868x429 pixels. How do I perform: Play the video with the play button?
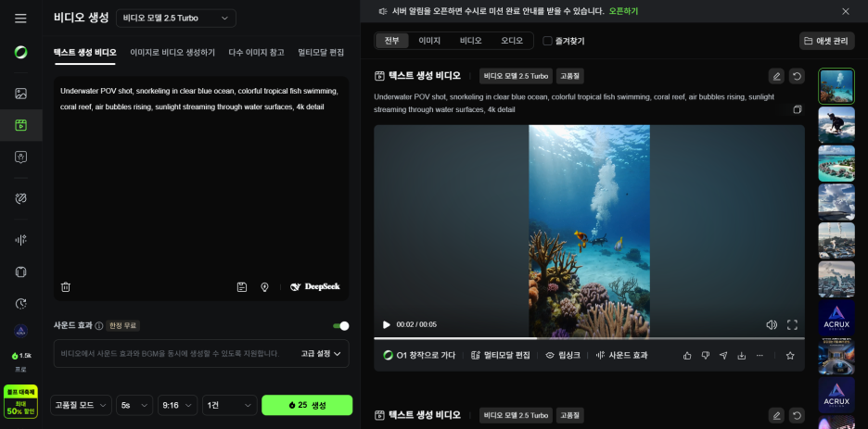click(387, 324)
